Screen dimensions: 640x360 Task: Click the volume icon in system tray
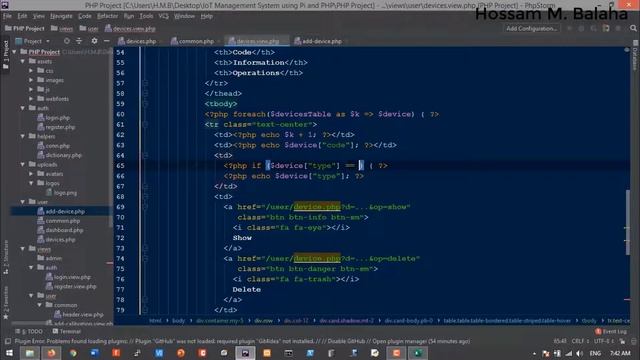(x=580, y=353)
